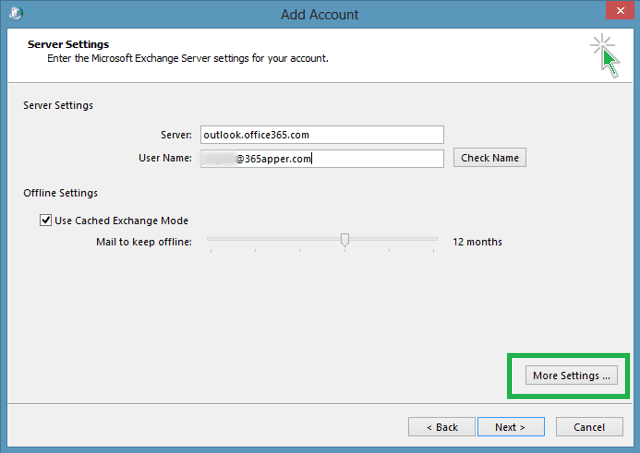Click the Mail to keep offline slider handle
The height and width of the screenshot is (453, 640).
tap(345, 240)
